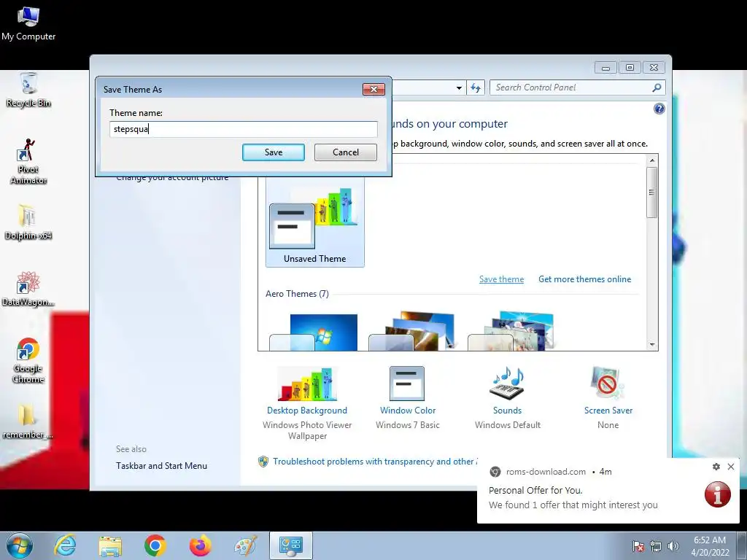Open Recycle Bin desktop icon
Screen dimensions: 747x560
click(x=28, y=90)
